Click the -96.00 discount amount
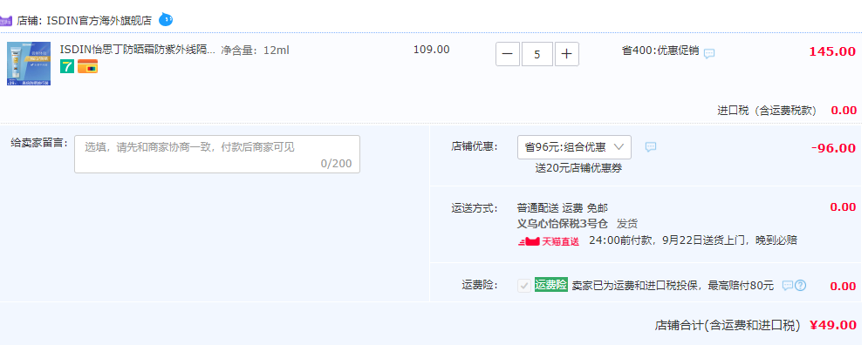Viewport: 868px width, 345px height. pos(834,148)
